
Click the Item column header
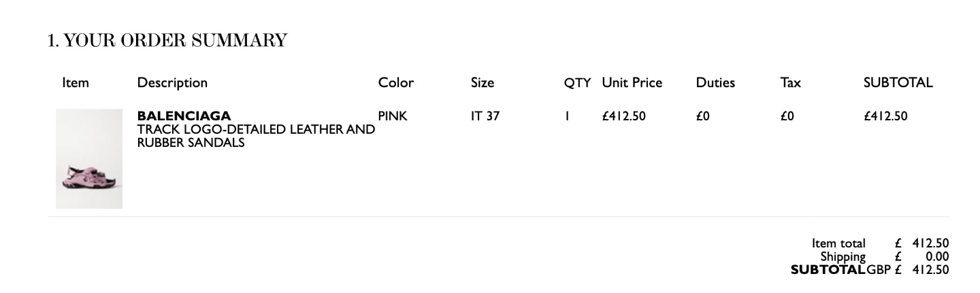tap(76, 83)
